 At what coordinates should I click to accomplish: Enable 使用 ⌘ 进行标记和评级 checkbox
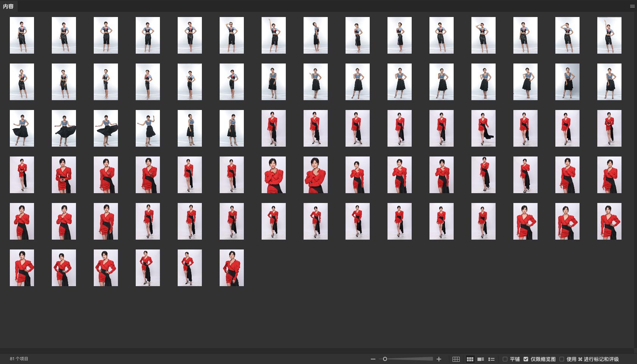(562, 359)
